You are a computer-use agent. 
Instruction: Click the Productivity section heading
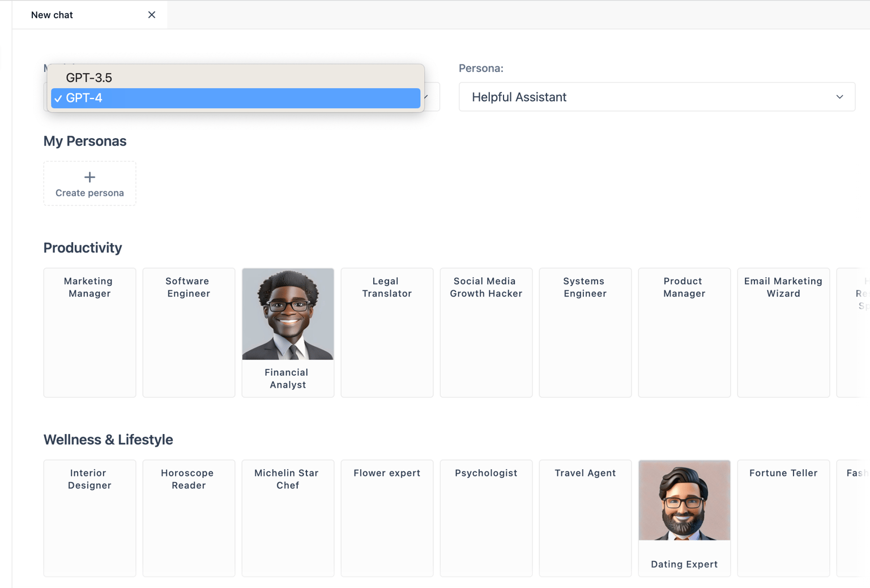pyautogui.click(x=83, y=248)
